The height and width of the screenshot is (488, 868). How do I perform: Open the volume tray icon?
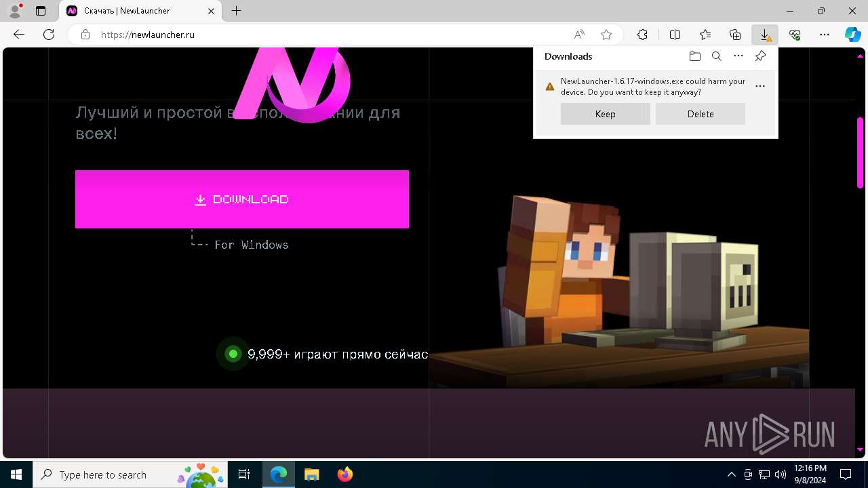click(781, 474)
